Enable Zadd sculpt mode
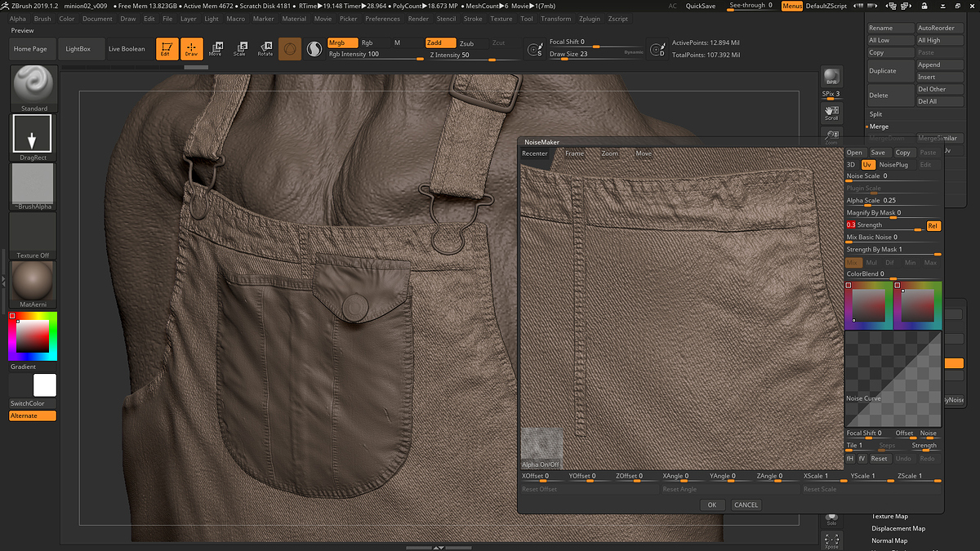The image size is (980, 551). 440,42
